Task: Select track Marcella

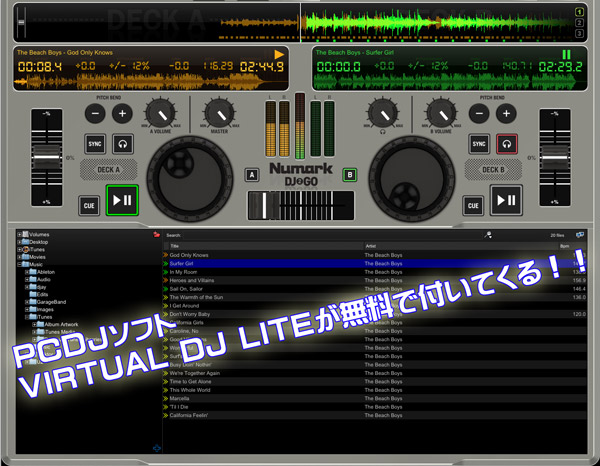Action: 375,398
